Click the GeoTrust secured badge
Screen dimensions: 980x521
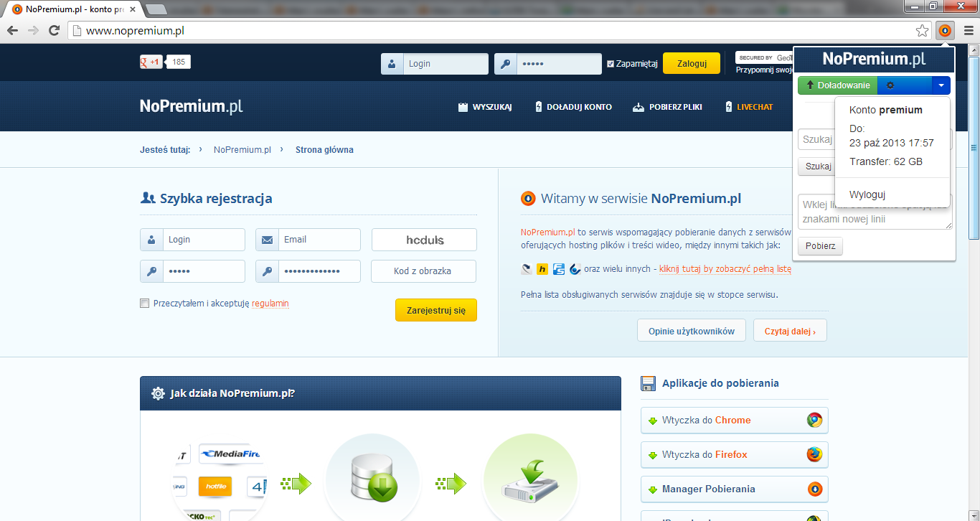point(764,57)
